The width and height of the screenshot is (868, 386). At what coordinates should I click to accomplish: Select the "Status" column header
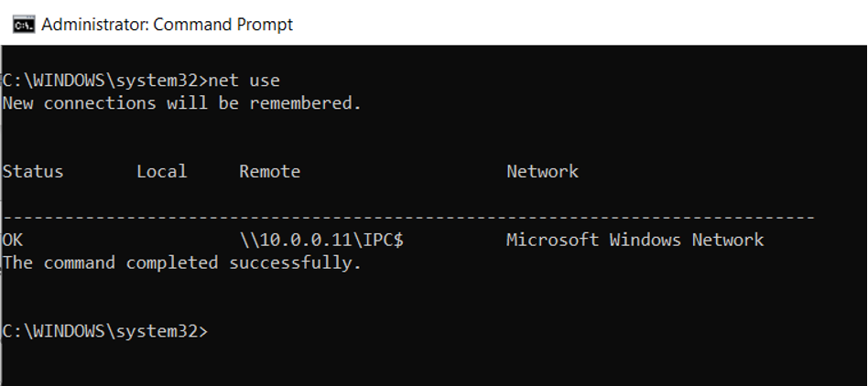point(33,171)
